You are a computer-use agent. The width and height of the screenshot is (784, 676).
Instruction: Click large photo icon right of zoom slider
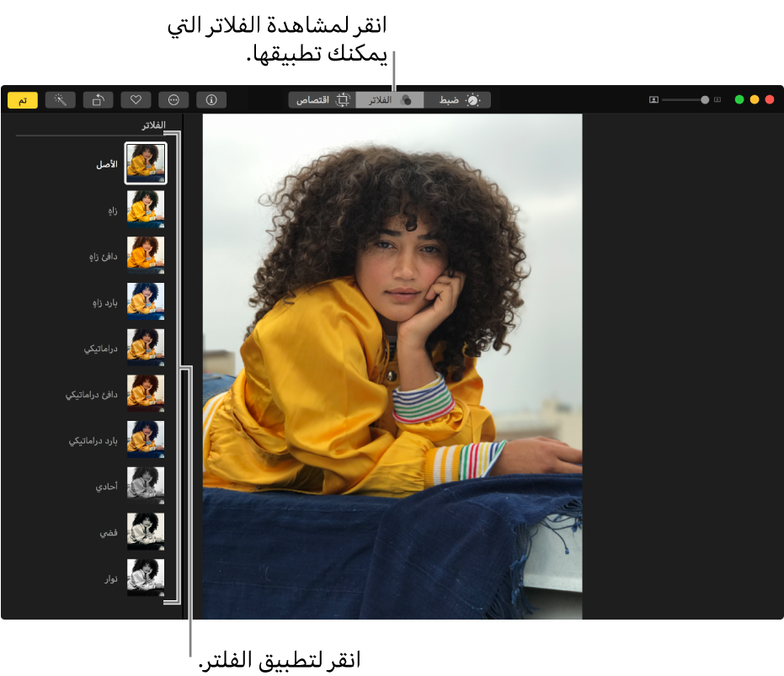717,99
